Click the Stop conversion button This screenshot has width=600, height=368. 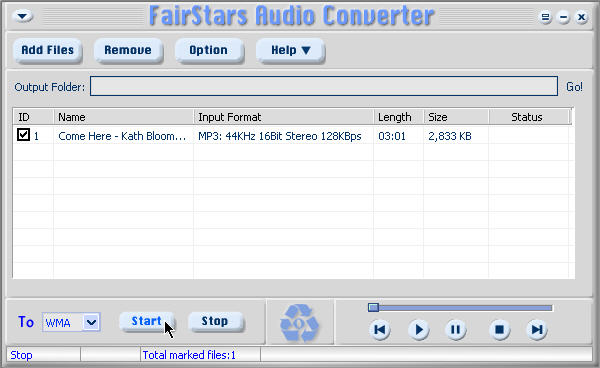point(215,321)
